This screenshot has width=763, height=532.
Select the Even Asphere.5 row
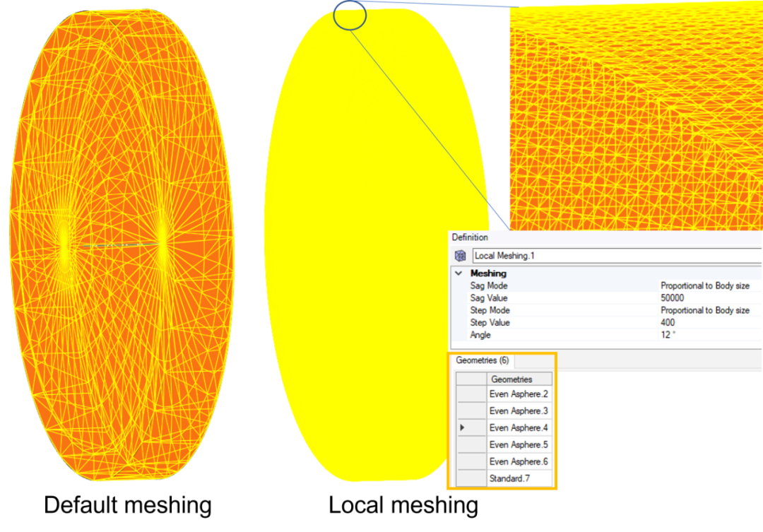click(x=519, y=444)
